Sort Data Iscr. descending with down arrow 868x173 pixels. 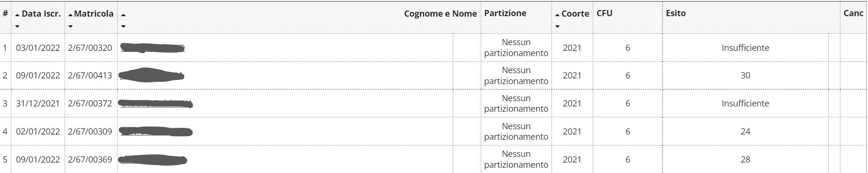pyautogui.click(x=18, y=26)
